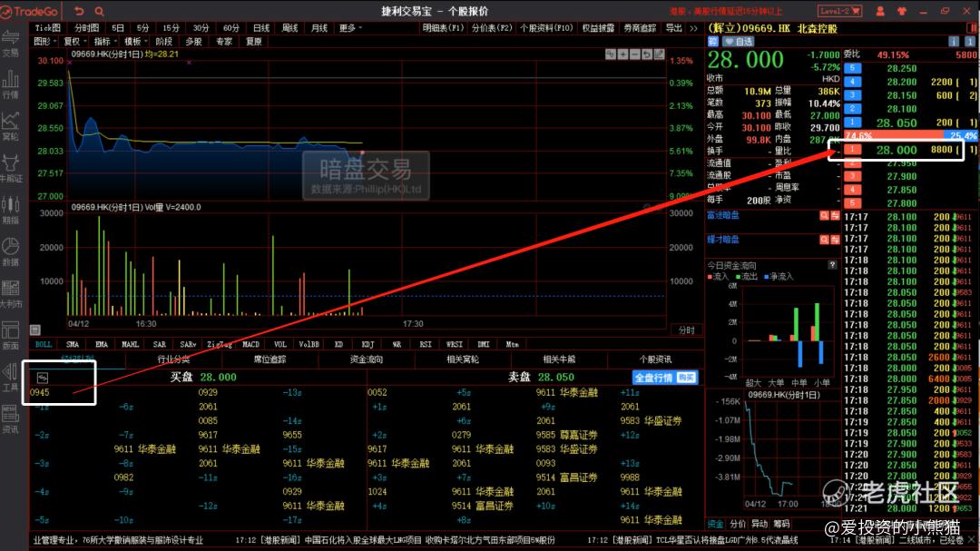
Task: Click the chart reset/refresh icon
Action: 647,54
